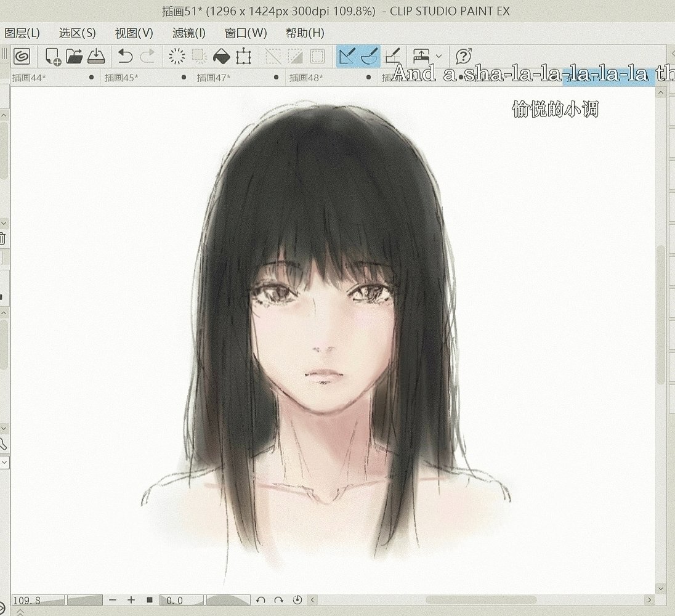Rotate the canvas right
Viewport: 675px width, 616px height.
(278, 599)
